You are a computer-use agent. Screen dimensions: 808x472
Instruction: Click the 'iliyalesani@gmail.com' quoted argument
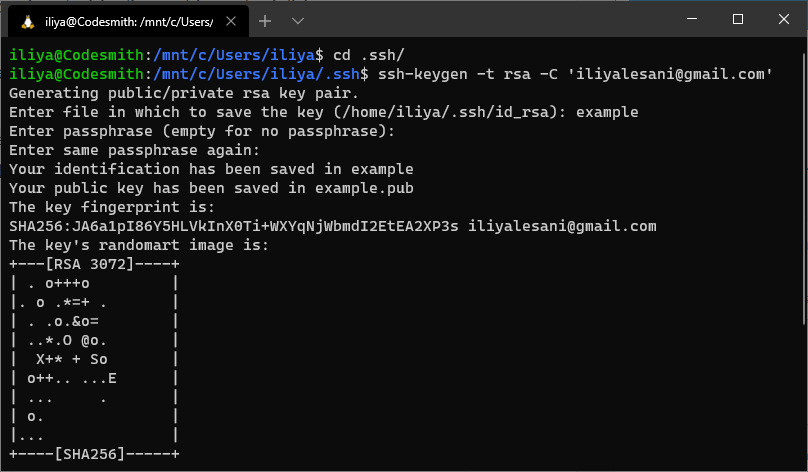point(670,74)
